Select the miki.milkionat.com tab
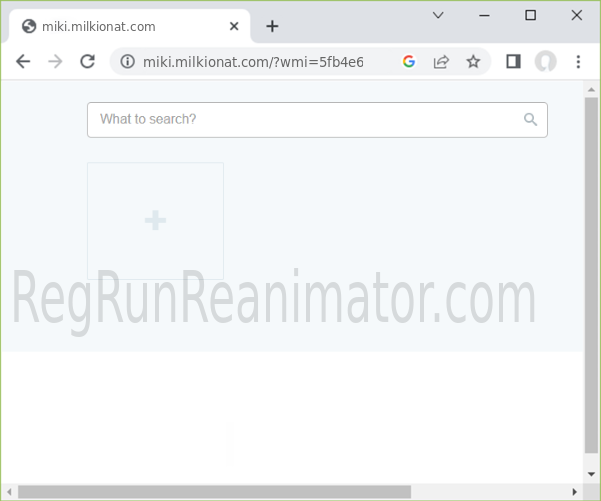Image resolution: width=601 pixels, height=501 pixels. tap(110, 27)
